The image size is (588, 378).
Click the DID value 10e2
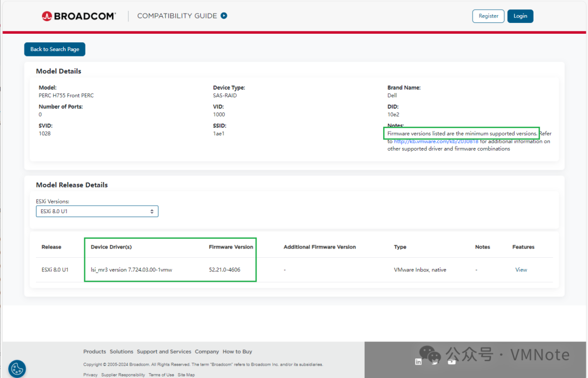(x=394, y=115)
